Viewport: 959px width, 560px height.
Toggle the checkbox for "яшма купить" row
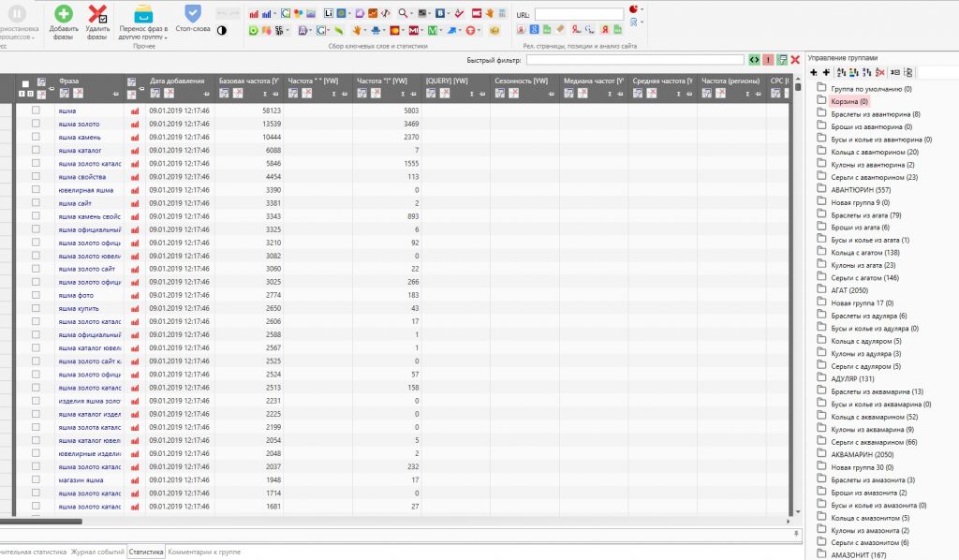tap(36, 308)
